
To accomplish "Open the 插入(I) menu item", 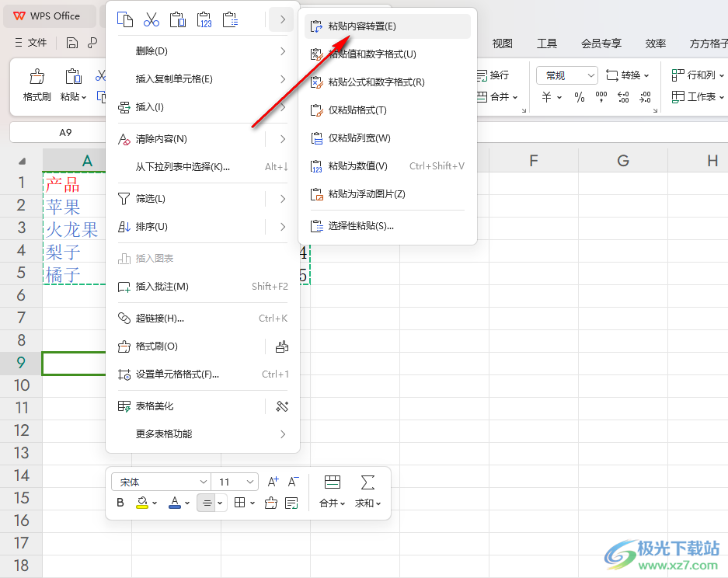I will 203,107.
